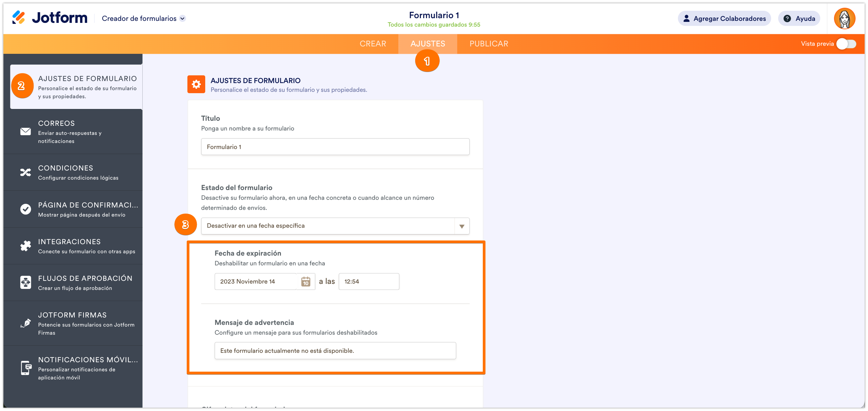Click the warning message text field
868x411 pixels.
click(335, 351)
